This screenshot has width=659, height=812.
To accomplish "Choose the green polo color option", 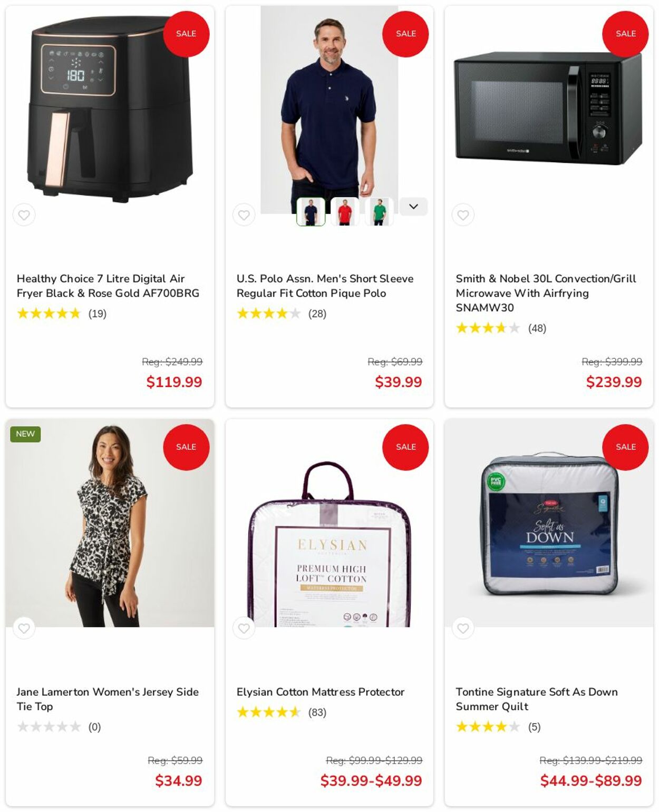I will (379, 212).
